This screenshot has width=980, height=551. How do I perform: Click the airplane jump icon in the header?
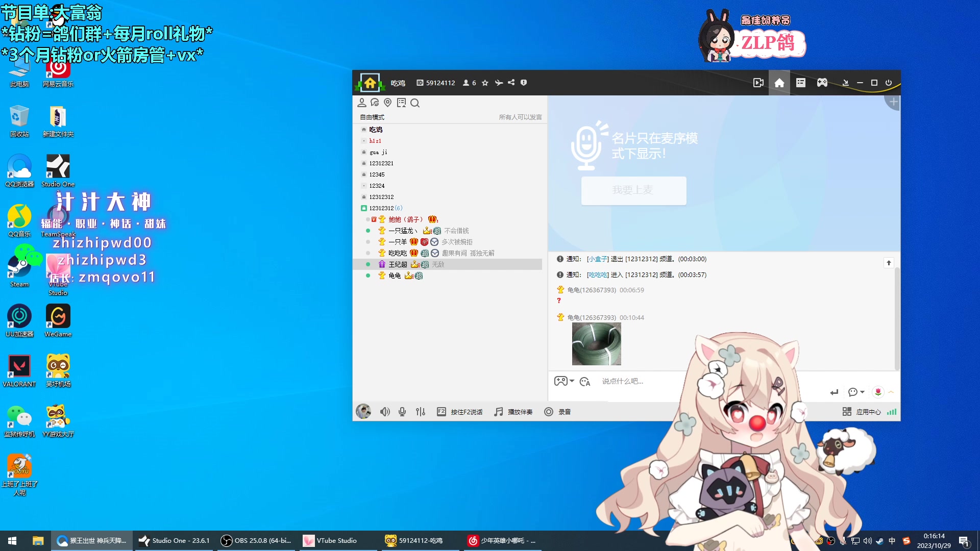click(x=499, y=83)
